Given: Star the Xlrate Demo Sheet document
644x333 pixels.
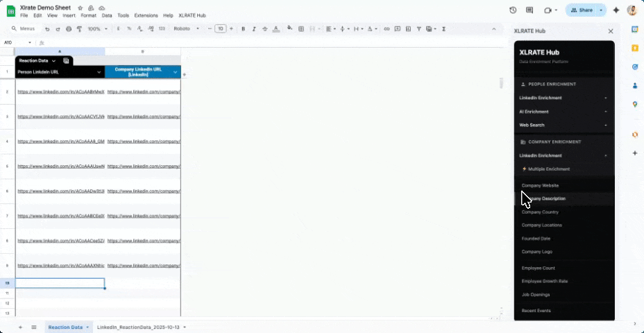Looking at the screenshot, I should pyautogui.click(x=80, y=8).
